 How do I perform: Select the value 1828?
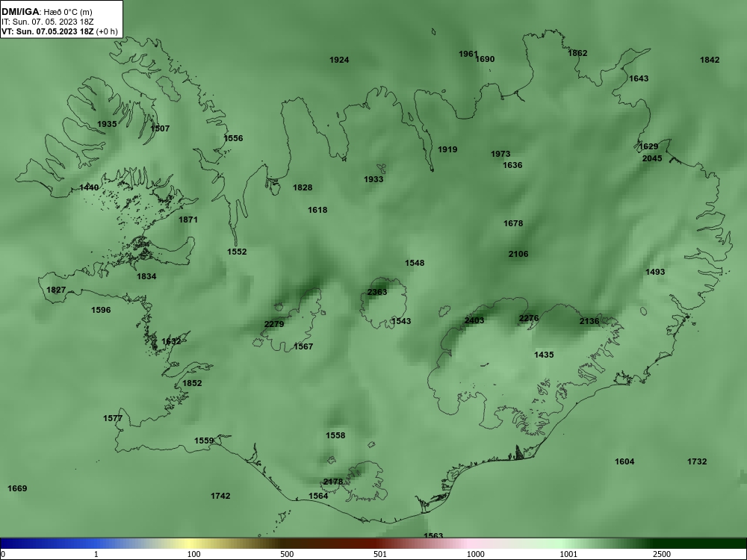pyautogui.click(x=303, y=187)
